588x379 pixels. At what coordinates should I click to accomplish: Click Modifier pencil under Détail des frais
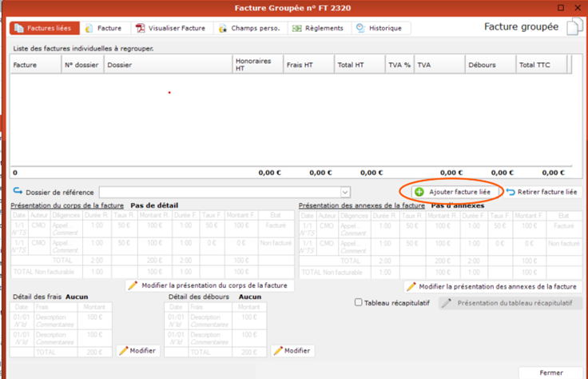[123, 350]
